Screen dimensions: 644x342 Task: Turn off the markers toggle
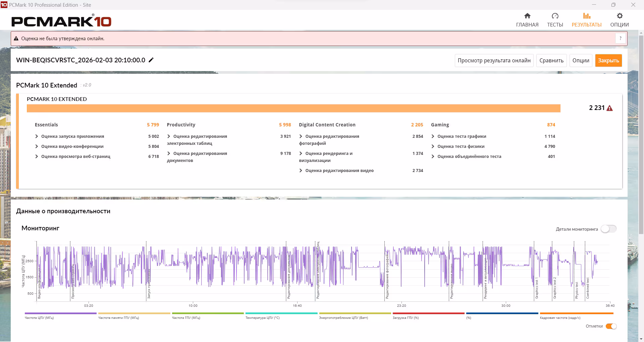point(611,326)
